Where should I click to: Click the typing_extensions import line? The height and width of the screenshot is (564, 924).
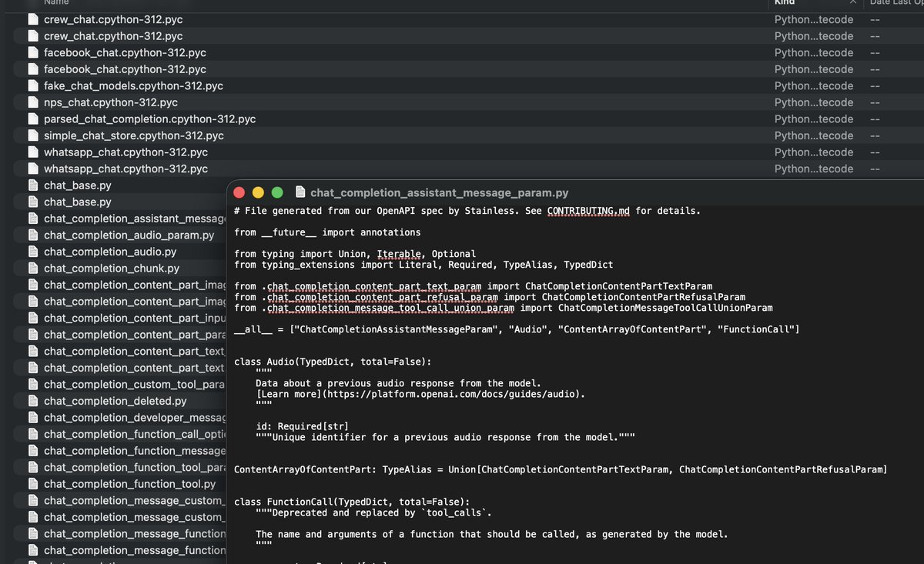423,265
